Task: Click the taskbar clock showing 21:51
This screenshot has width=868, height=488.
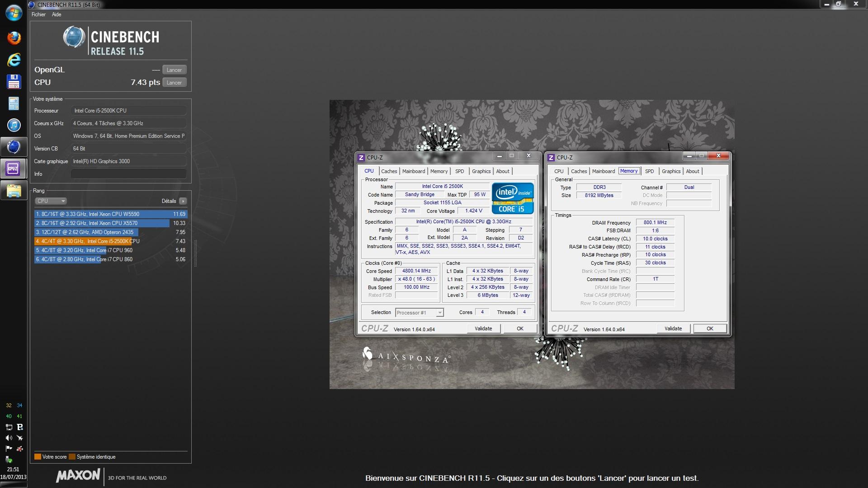Action: tap(13, 469)
